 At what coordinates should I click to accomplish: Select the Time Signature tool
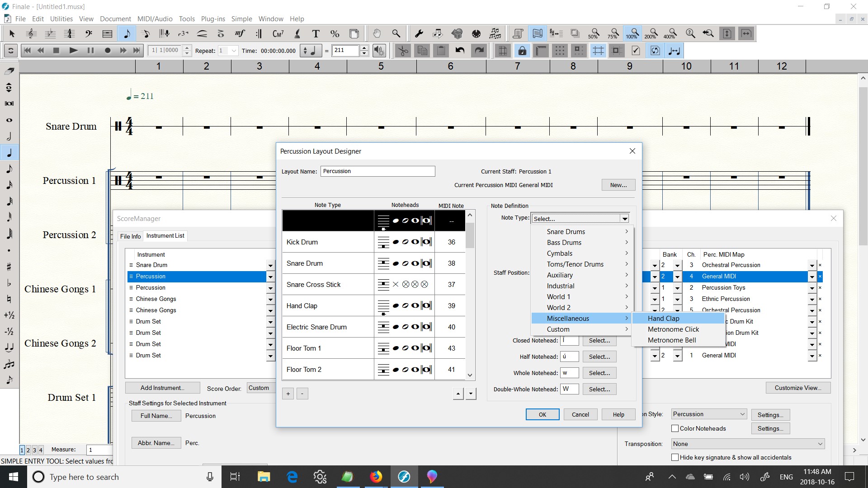[x=69, y=33]
